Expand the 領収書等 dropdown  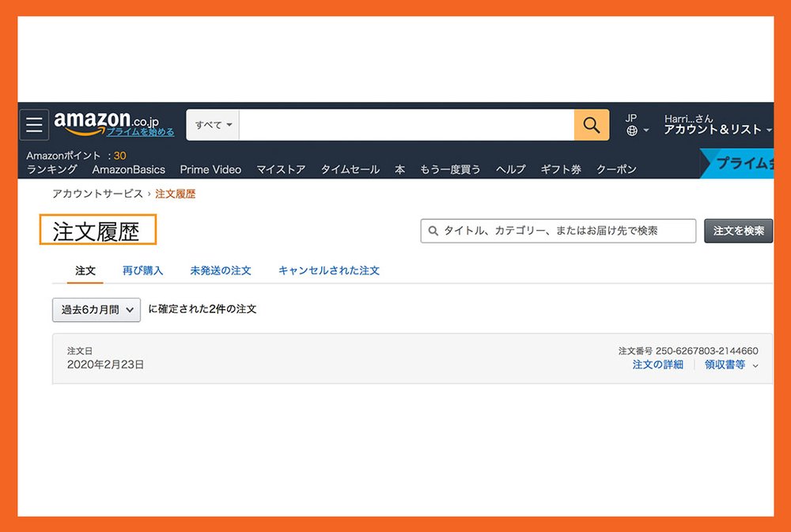[731, 364]
